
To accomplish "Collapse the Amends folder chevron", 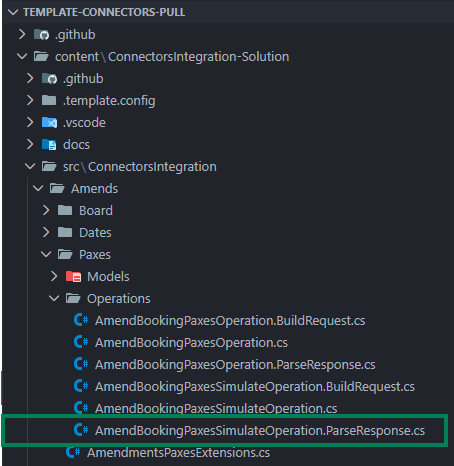I will [38, 188].
